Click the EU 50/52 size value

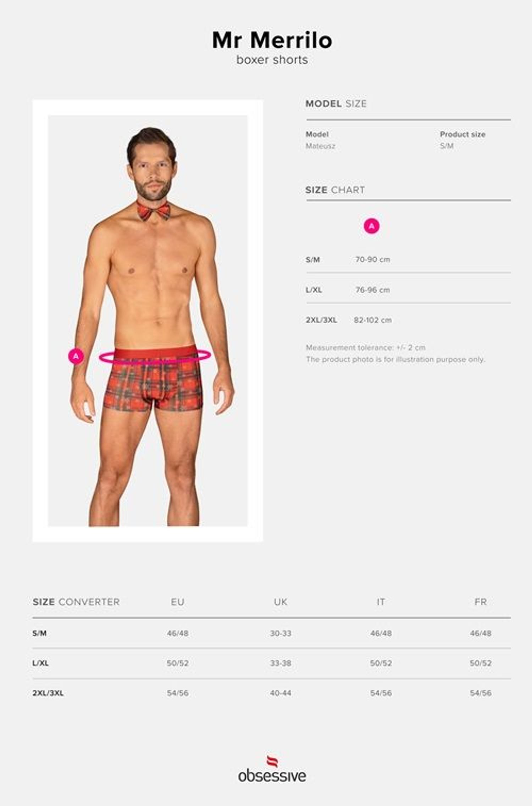[x=178, y=663]
